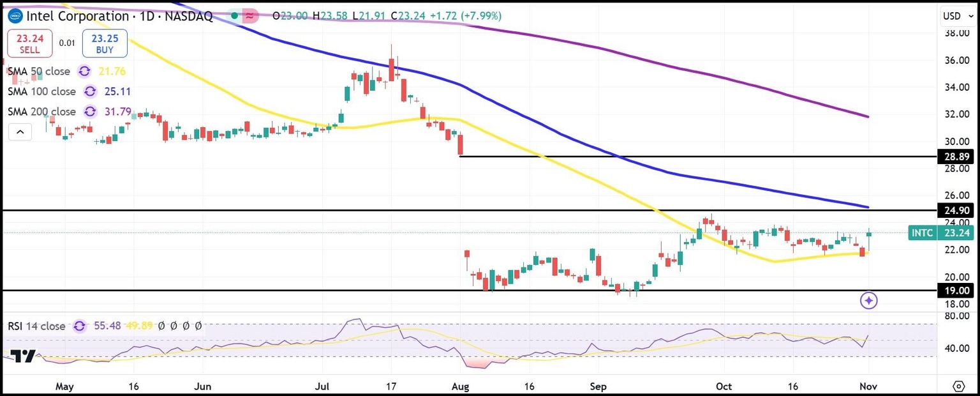
Task: Click the INTC 23.24 price label
Action: pyautogui.click(x=940, y=233)
